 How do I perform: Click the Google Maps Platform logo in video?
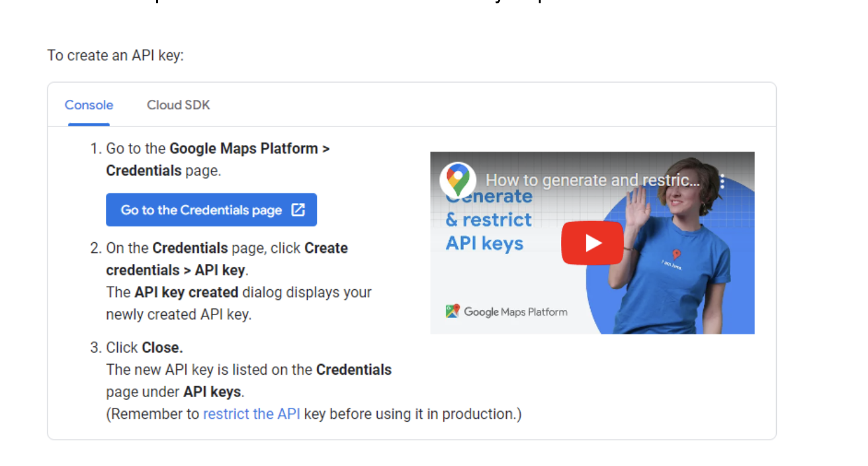tap(507, 311)
